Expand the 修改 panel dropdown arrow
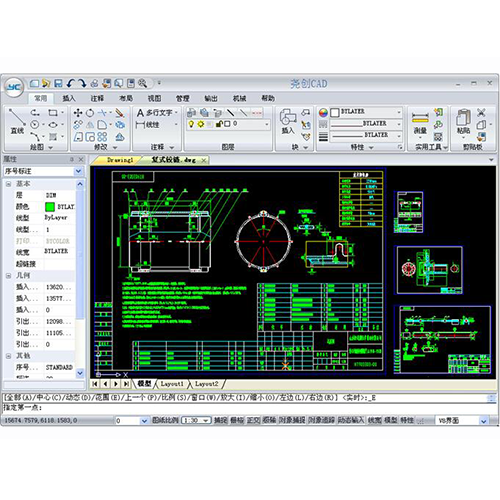The width and height of the screenshot is (500, 500). coord(115,147)
